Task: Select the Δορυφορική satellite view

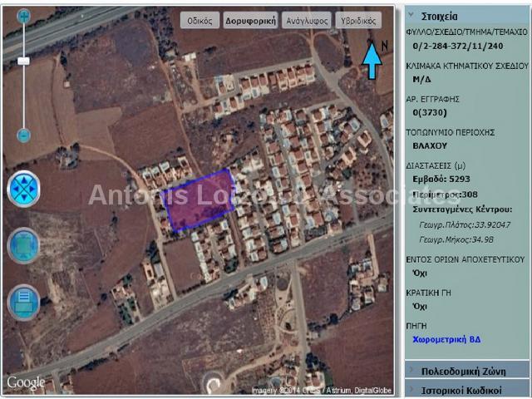Action: click(251, 20)
